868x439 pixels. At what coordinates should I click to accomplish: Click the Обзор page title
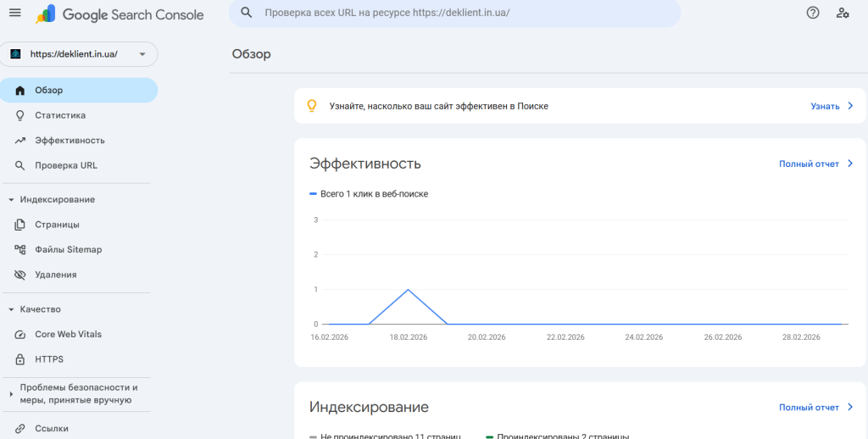point(251,54)
